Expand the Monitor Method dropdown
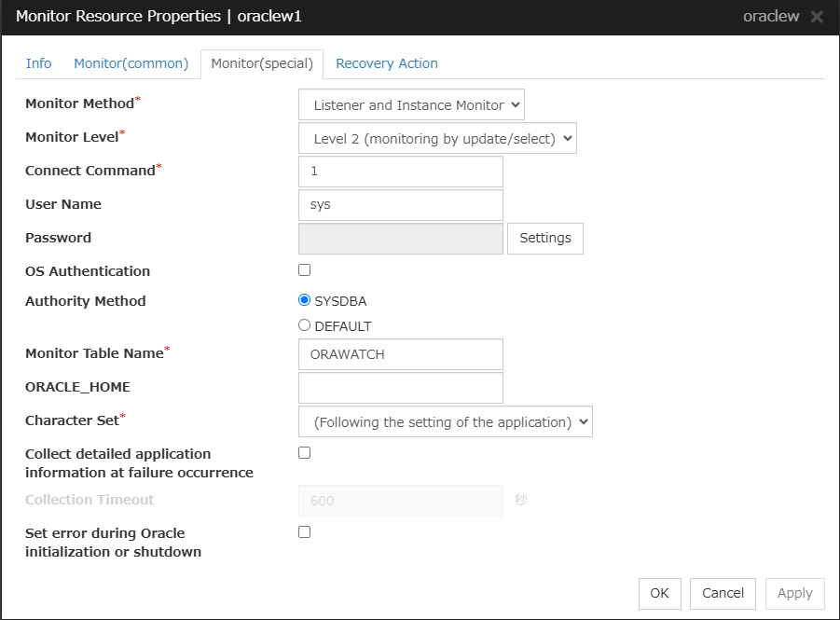 point(411,104)
